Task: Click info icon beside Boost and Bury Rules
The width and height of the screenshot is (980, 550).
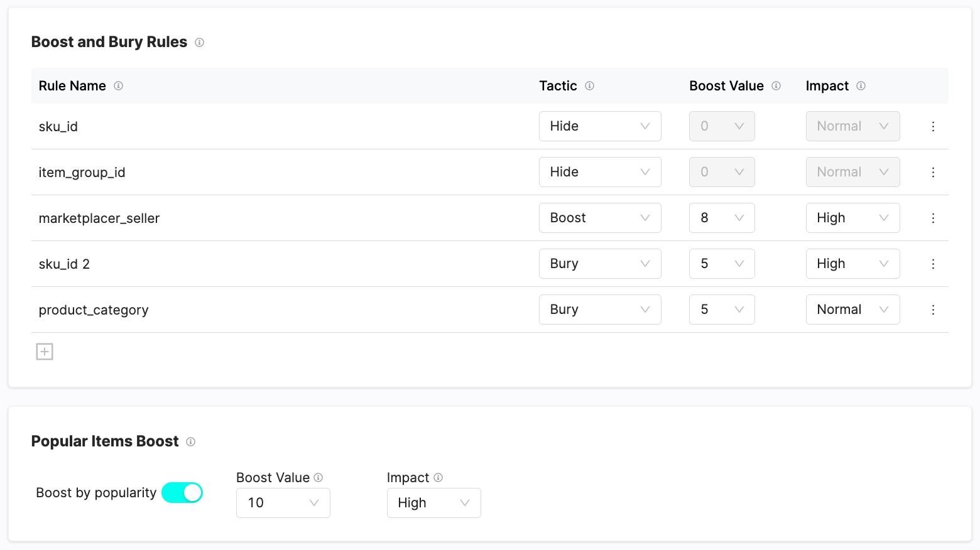Action: coord(199,43)
